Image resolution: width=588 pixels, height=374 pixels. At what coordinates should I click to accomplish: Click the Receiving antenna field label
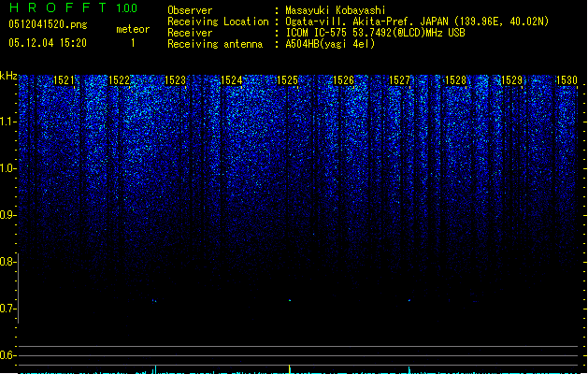[215, 44]
